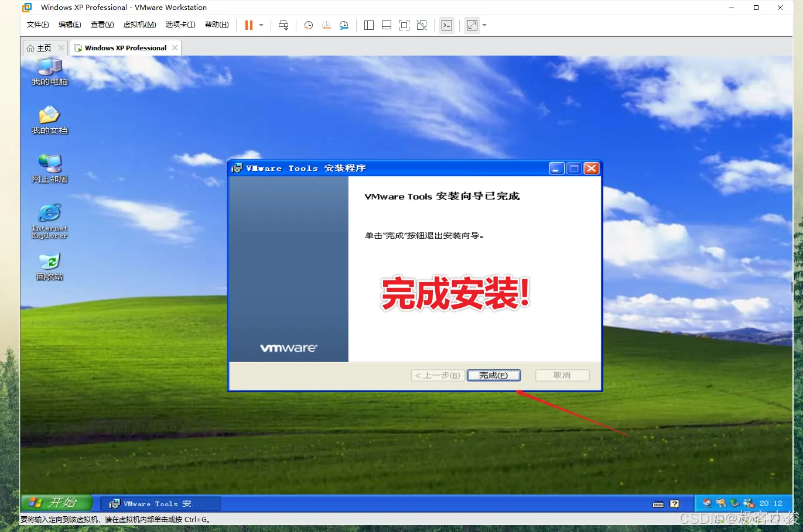
Task: Close the VMware Tools installer dialog
Action: click(x=592, y=169)
